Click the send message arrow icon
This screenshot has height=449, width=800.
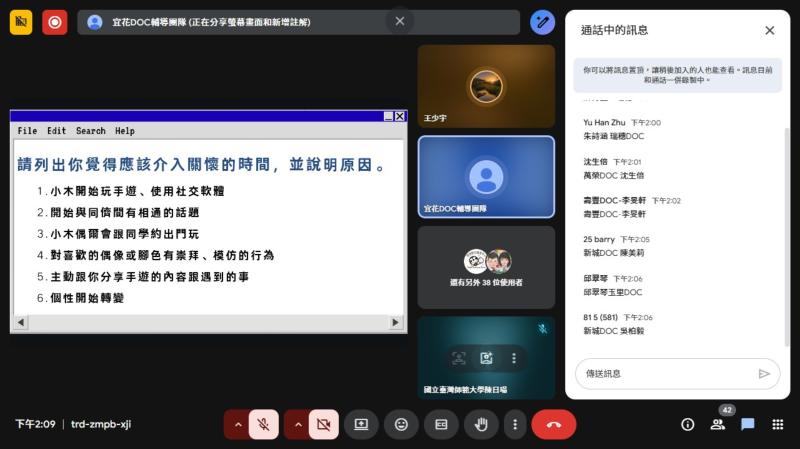764,373
